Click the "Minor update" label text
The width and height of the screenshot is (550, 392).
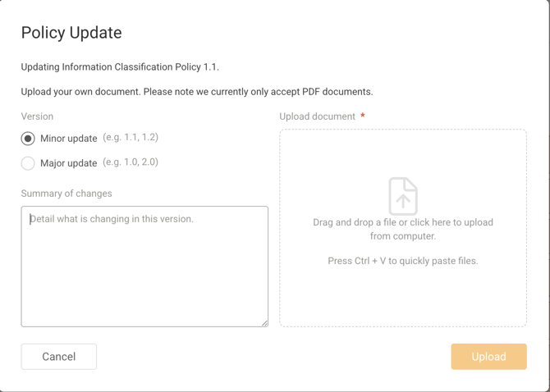[x=69, y=139]
